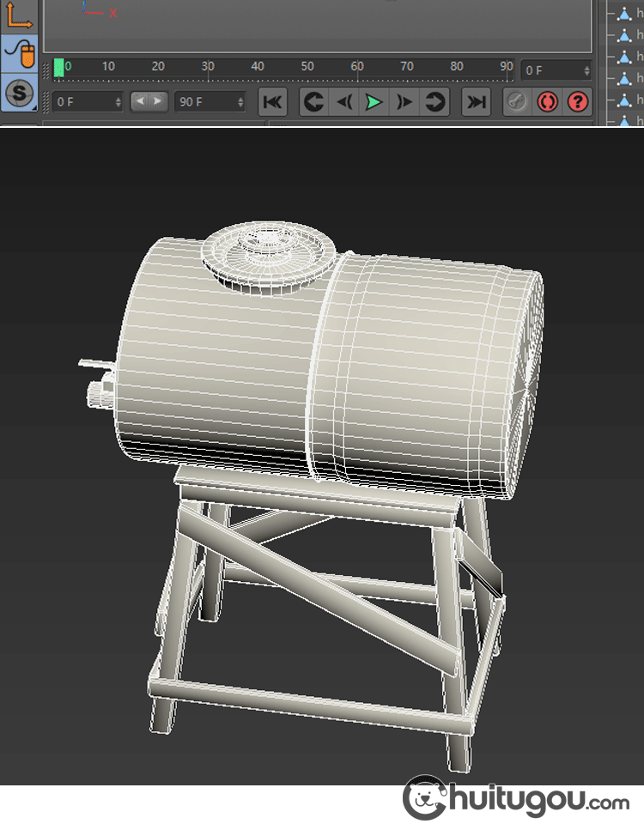Select the axis tool in left sidebar
The image size is (644, 824).
(19, 15)
